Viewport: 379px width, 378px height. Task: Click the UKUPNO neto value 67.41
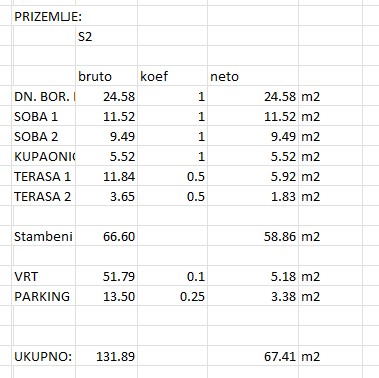(x=253, y=356)
